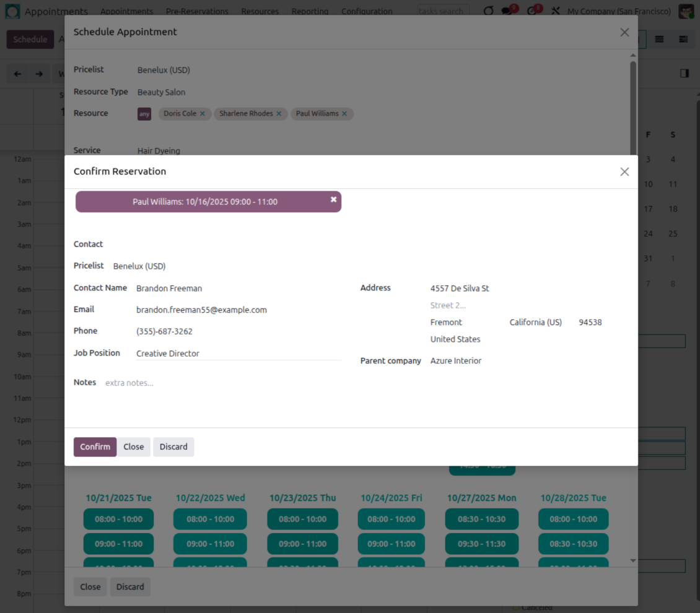Open the activities clock icon with badge 8

coord(532,11)
